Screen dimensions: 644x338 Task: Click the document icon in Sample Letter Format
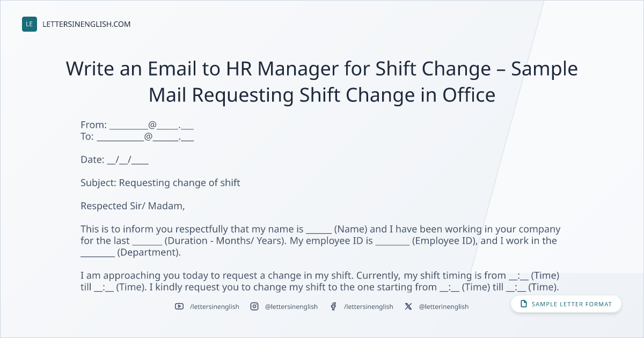(524, 304)
